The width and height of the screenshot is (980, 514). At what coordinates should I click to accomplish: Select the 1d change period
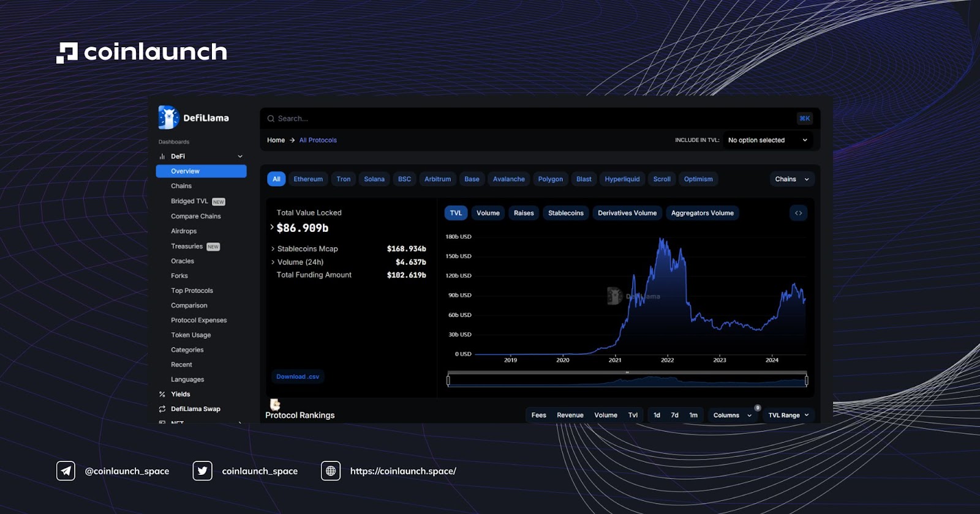tap(657, 415)
